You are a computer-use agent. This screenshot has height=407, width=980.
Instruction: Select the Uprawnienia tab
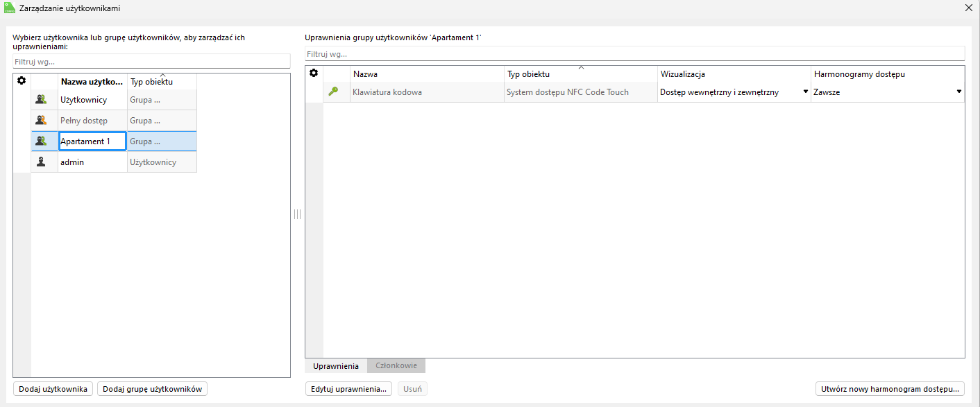coord(336,366)
